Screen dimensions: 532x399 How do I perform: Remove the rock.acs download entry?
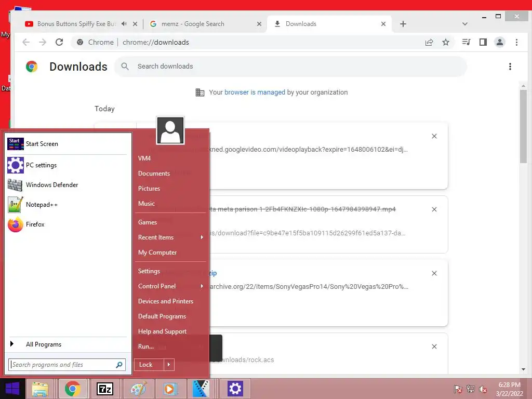[x=434, y=347]
